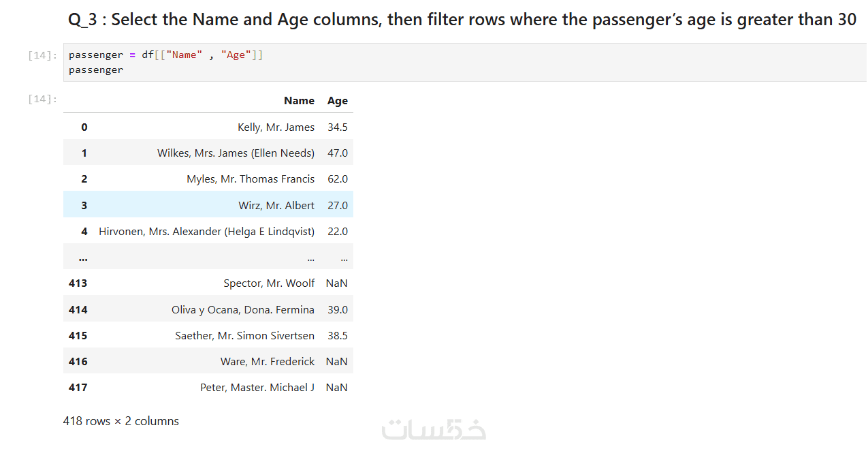Click the Q_3 markdown heading text
868x449 pixels.
click(462, 20)
